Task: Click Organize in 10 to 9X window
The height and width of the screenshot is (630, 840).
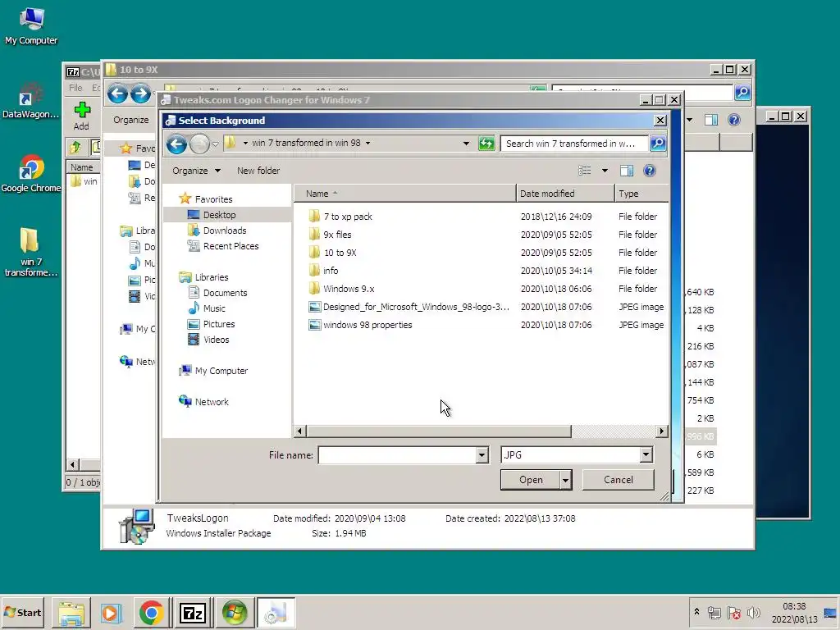Action: [130, 120]
